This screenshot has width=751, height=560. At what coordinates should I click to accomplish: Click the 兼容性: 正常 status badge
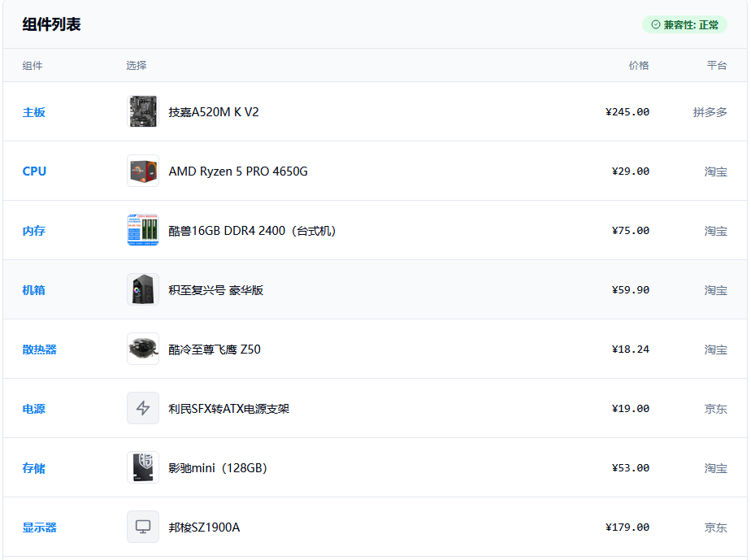(684, 25)
